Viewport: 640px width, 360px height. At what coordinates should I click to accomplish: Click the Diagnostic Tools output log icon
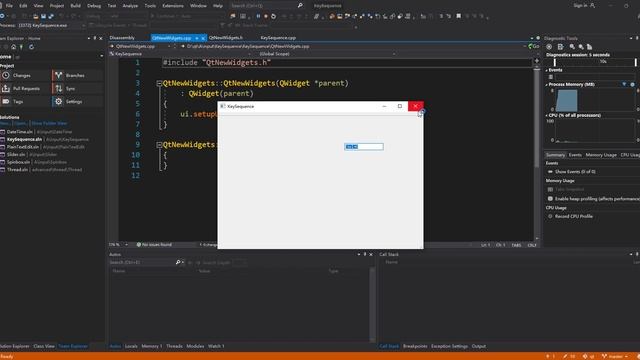point(560,47)
